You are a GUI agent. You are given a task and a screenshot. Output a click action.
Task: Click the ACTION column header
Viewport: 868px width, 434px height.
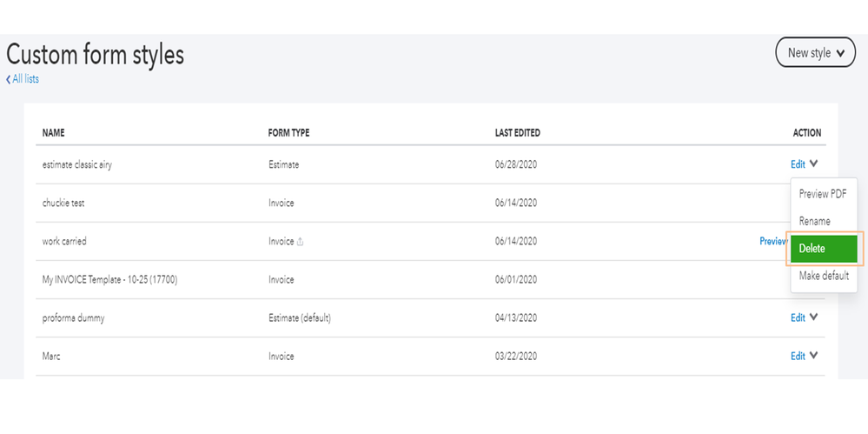pyautogui.click(x=806, y=133)
